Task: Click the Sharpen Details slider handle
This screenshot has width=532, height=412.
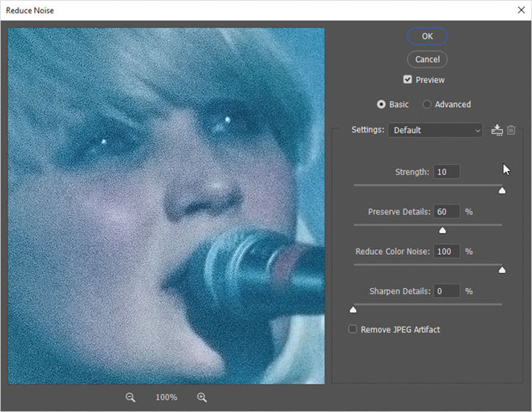Action: tap(353, 309)
